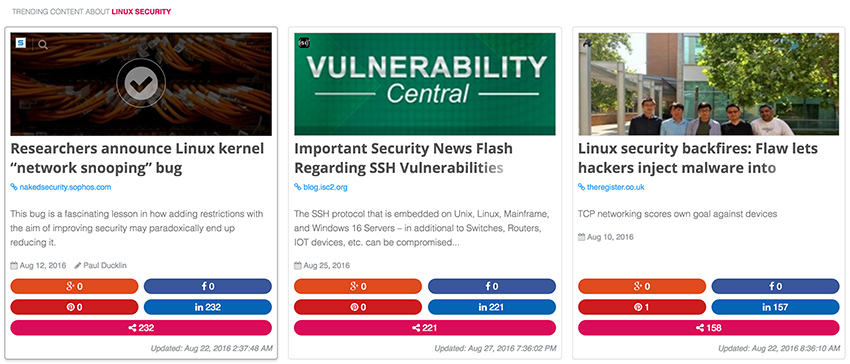Click the source badge icon on Vulnerability Central image
Image resolution: width=850 pixels, height=364 pixels.
pos(304,43)
